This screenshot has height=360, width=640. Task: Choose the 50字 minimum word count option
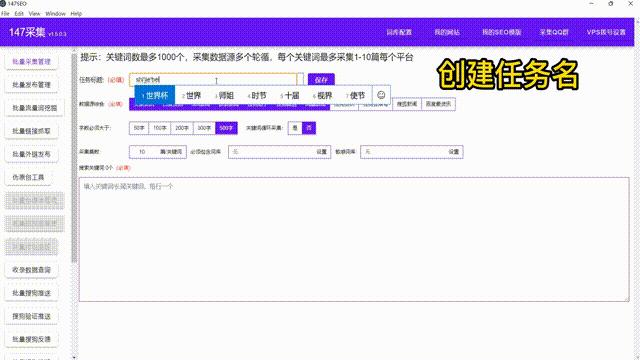[139, 128]
